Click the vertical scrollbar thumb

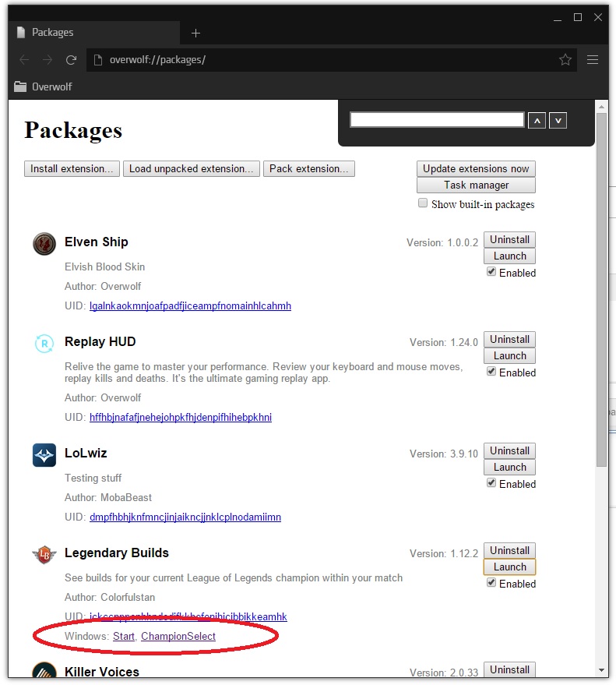point(602,290)
